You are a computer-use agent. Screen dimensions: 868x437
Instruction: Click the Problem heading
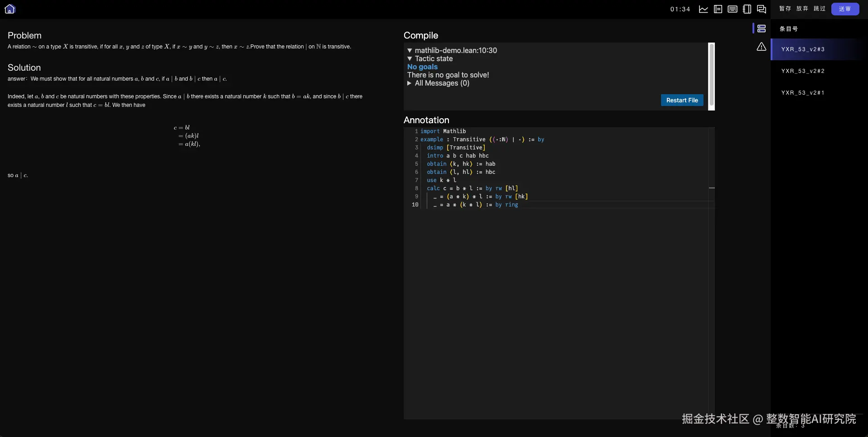click(x=24, y=35)
